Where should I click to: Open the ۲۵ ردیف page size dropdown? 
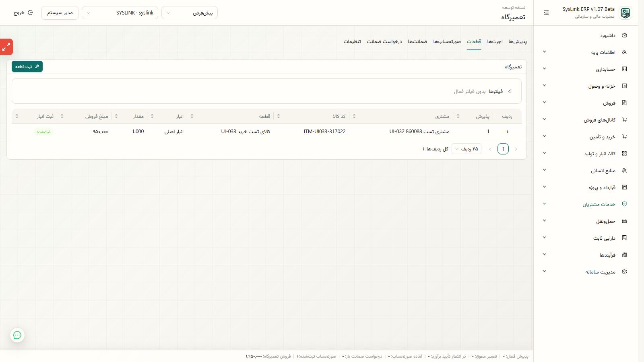(466, 149)
